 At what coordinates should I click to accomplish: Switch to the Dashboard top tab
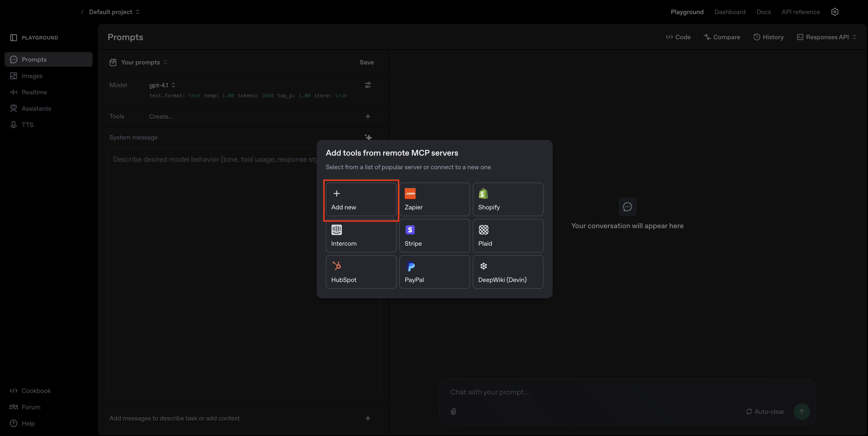tap(730, 12)
